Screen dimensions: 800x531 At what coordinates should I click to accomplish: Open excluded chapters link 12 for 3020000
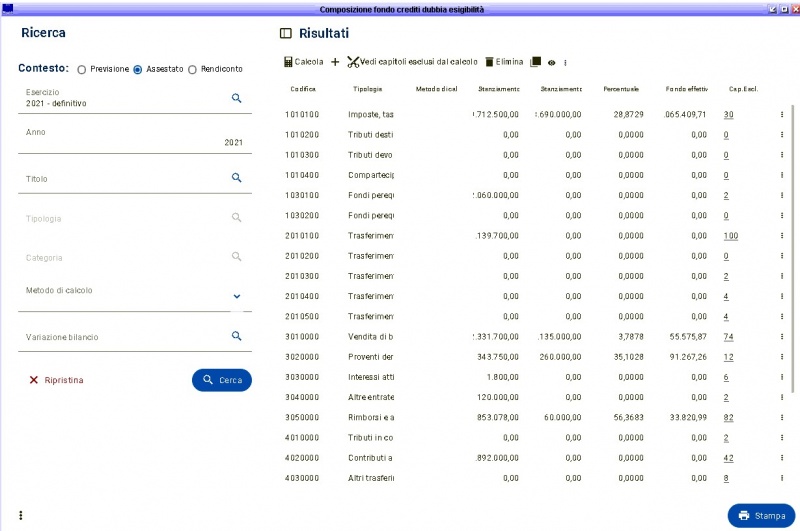tap(729, 357)
